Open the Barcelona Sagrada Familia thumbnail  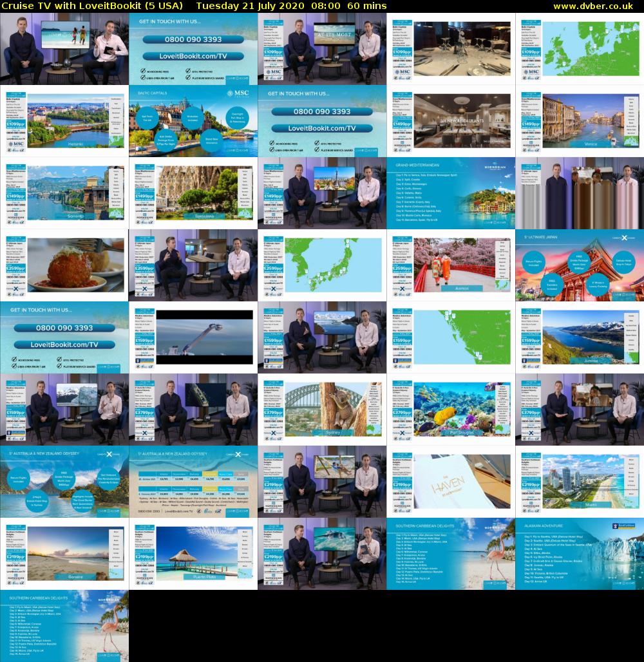click(x=193, y=193)
